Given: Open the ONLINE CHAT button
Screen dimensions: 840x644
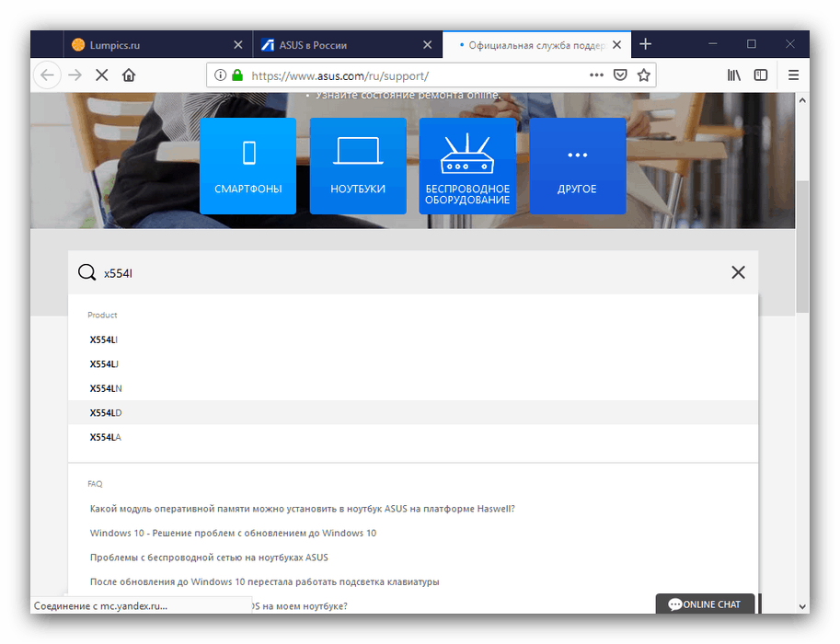Looking at the screenshot, I should [705, 604].
